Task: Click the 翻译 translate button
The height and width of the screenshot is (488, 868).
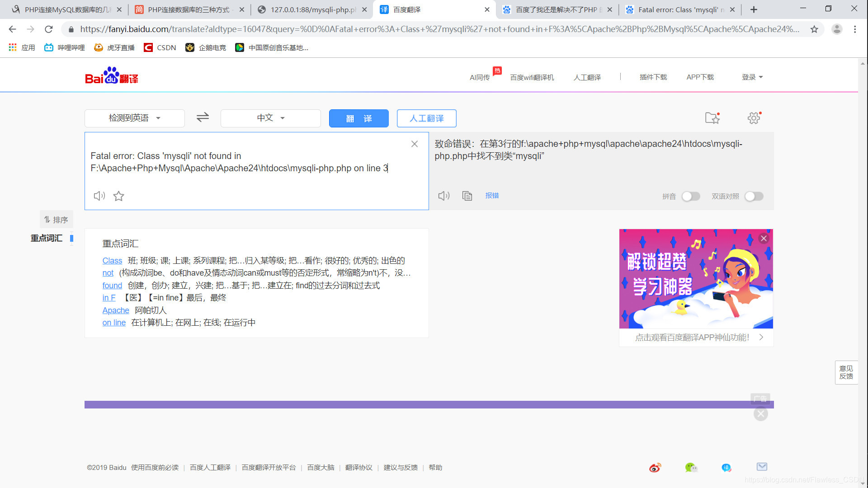Action: (x=359, y=118)
